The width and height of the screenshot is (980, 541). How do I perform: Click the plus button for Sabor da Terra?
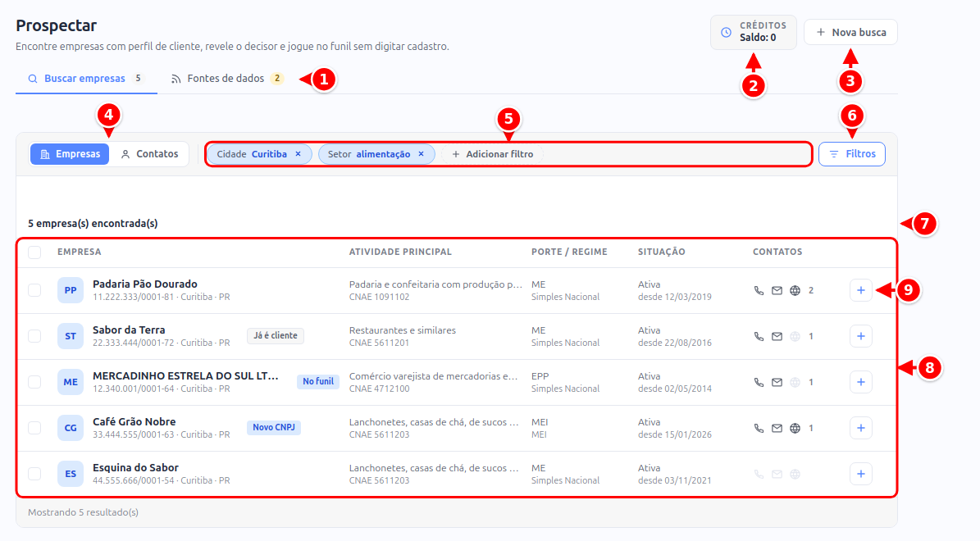(860, 336)
